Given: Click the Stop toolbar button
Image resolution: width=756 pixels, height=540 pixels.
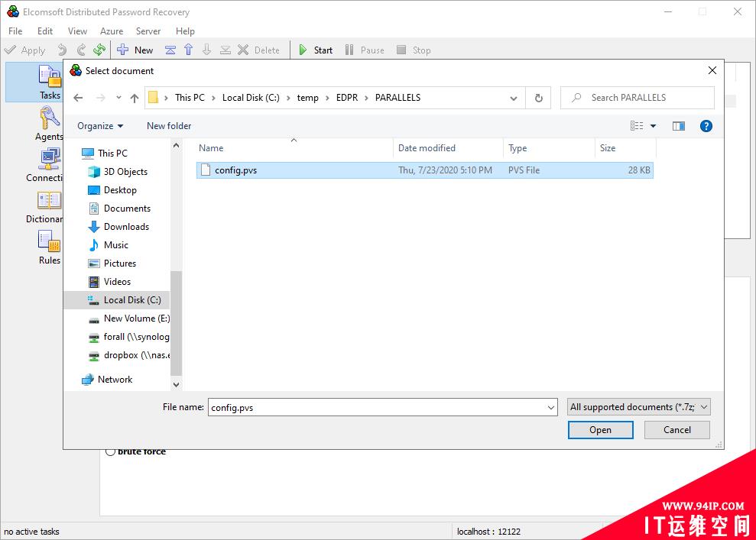Looking at the screenshot, I should pyautogui.click(x=414, y=50).
